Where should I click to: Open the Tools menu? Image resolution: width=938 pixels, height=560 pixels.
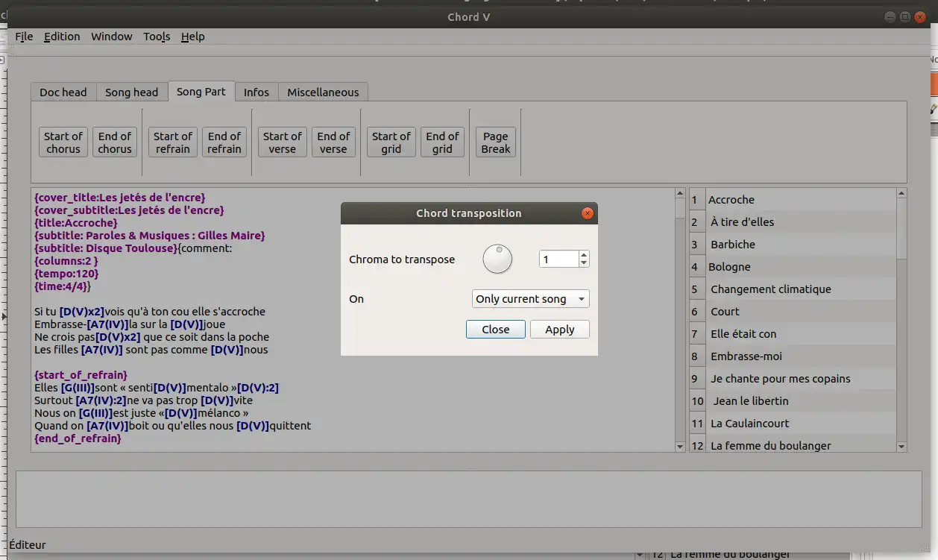click(x=157, y=37)
